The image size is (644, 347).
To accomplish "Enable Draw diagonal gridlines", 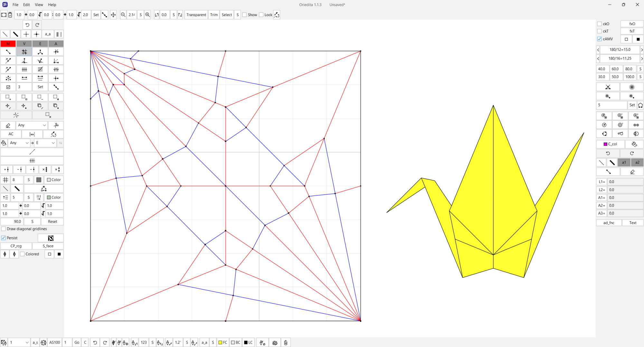I will click(x=4, y=229).
